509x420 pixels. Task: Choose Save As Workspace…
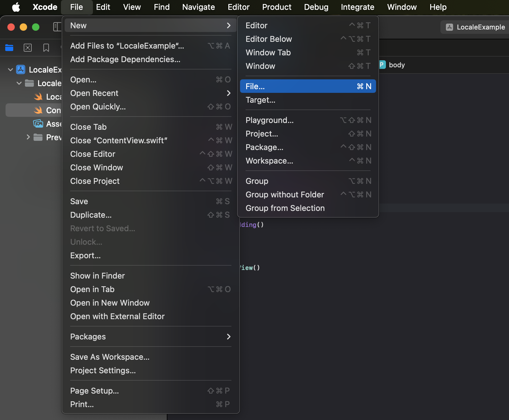(151, 357)
